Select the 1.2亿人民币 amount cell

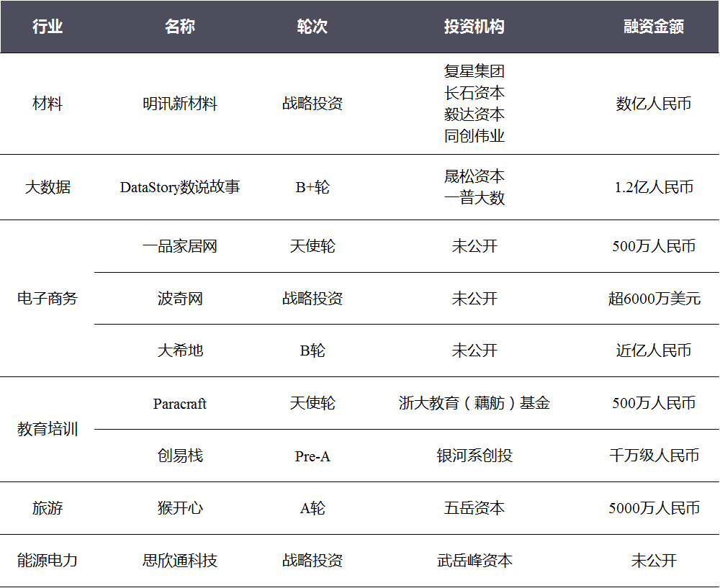654,187
